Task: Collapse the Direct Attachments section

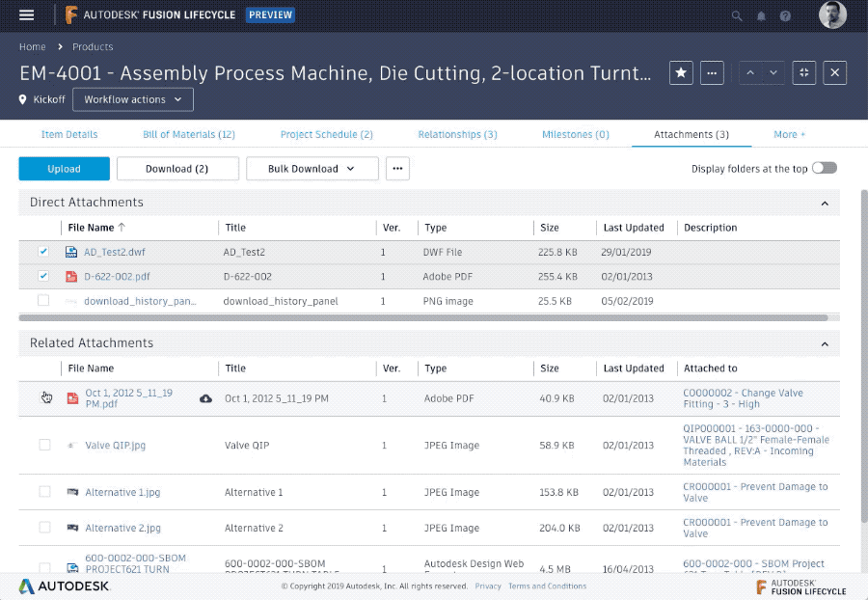Action: 825,203
